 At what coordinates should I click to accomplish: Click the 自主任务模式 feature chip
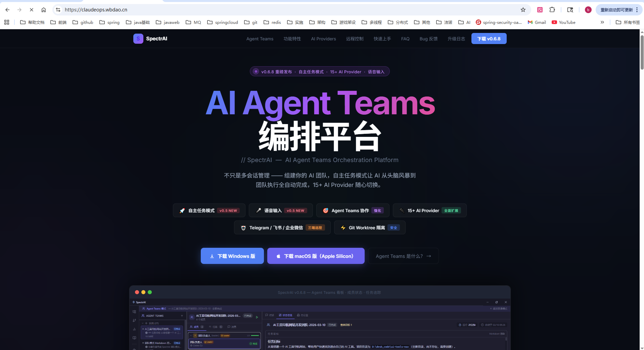point(209,210)
